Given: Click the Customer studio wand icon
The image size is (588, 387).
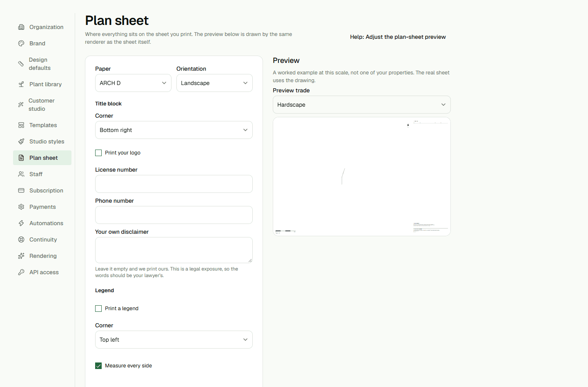Looking at the screenshot, I should pyautogui.click(x=21, y=105).
